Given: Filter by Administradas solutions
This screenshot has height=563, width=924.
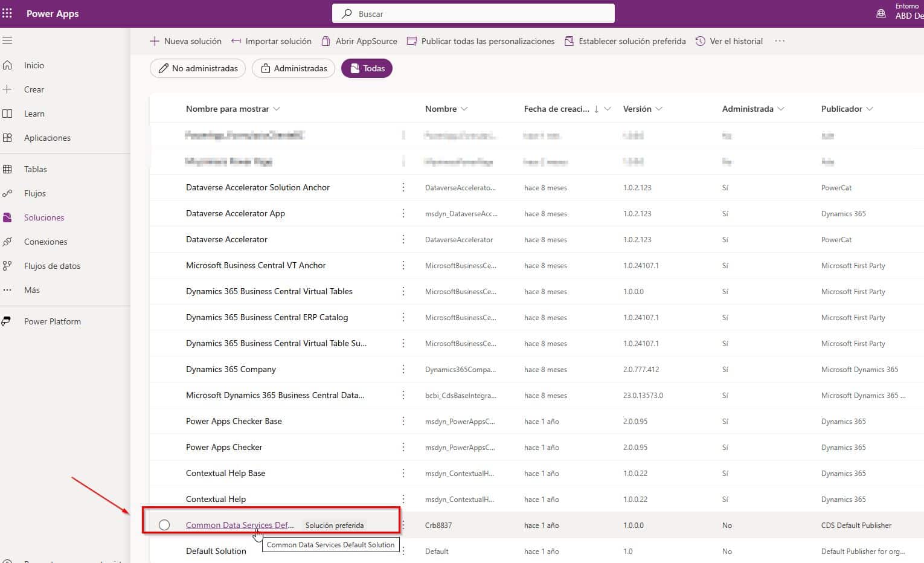Looking at the screenshot, I should pyautogui.click(x=294, y=68).
